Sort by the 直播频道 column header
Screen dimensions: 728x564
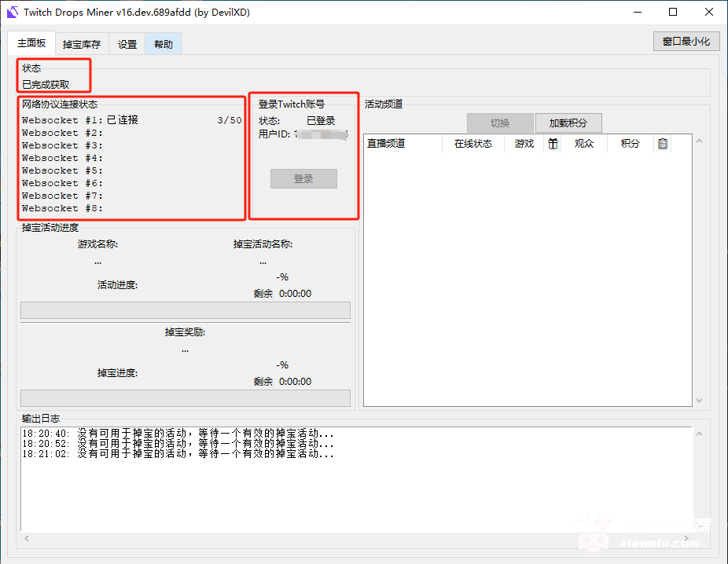(403, 144)
